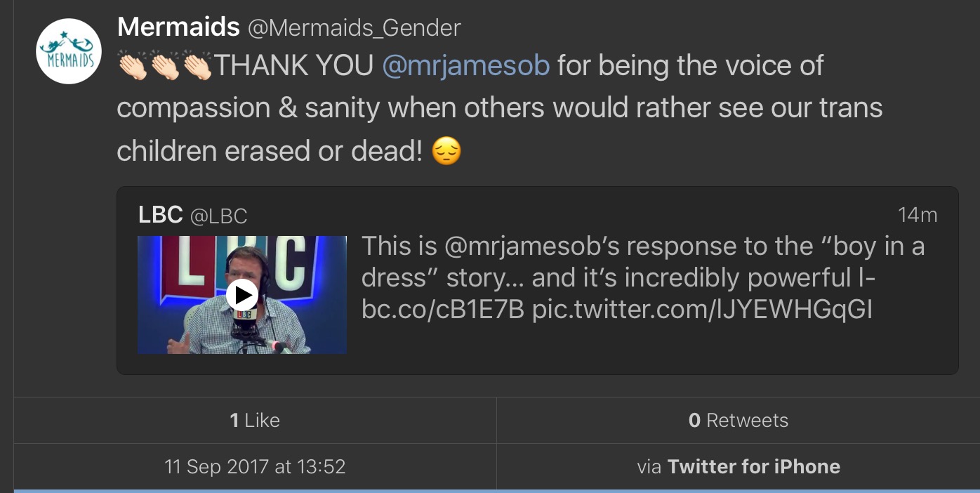Click the 14m timestamp on the quoted tweet
Viewport: 980px width, 493px height.
[x=917, y=215]
